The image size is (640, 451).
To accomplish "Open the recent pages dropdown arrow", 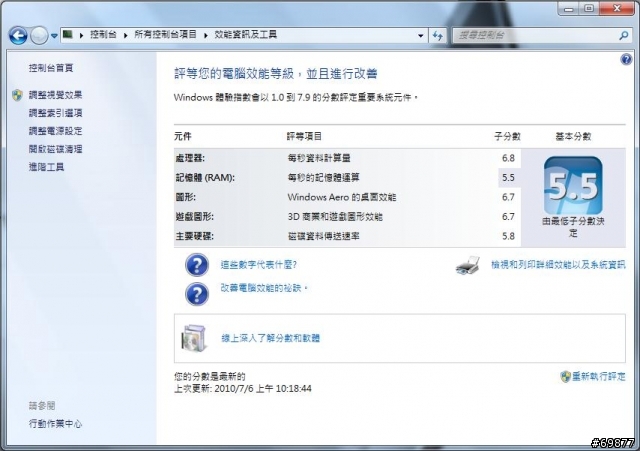I will pos(54,36).
